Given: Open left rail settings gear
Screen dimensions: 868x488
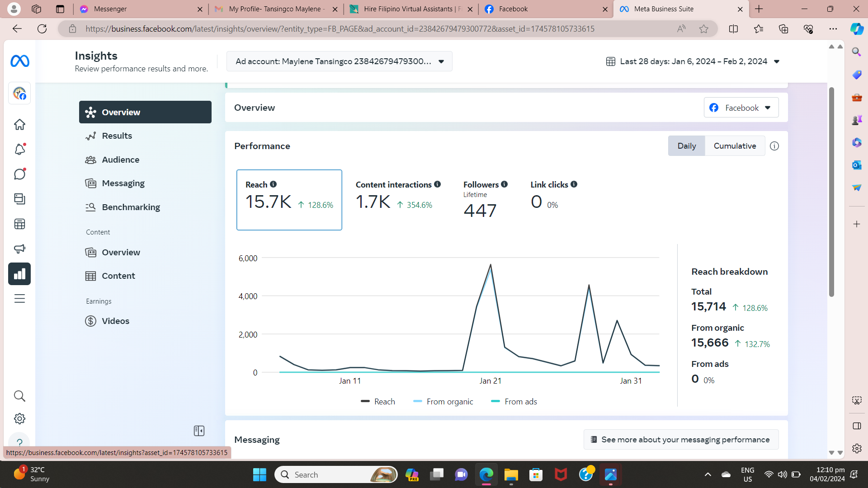Looking at the screenshot, I should (x=19, y=418).
